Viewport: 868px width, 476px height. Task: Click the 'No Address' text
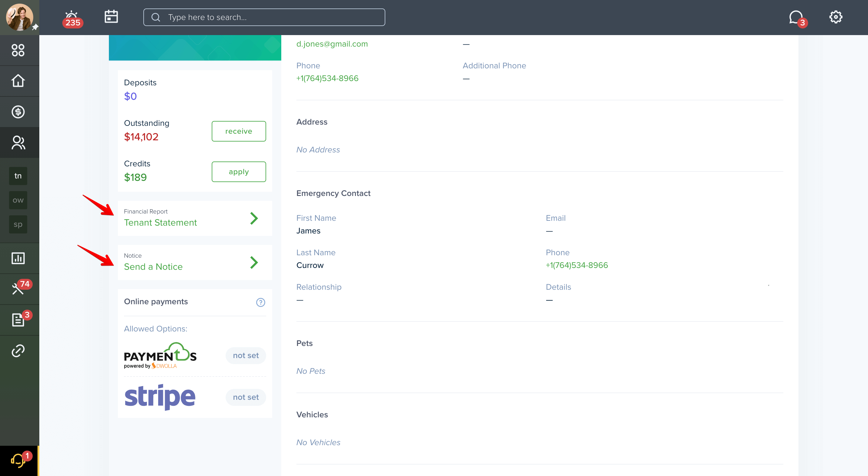point(318,150)
